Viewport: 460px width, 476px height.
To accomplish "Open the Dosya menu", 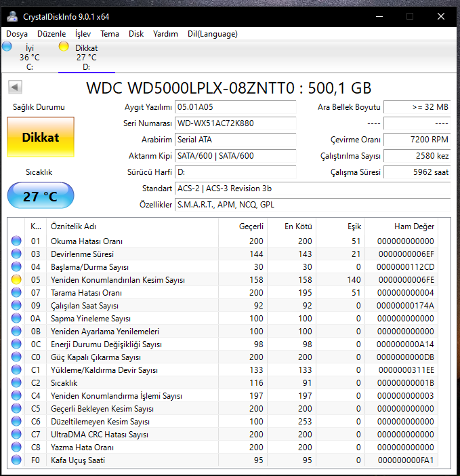I will (17, 34).
